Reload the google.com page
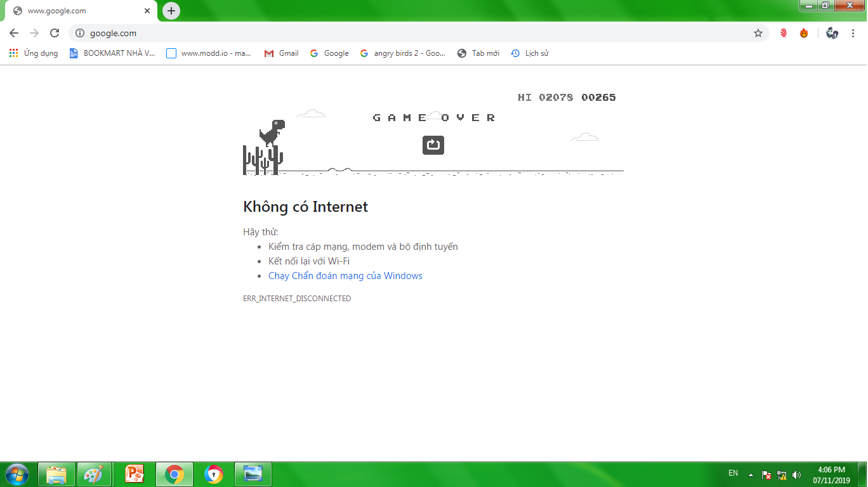Viewport: 868px width, 487px height. coord(55,33)
